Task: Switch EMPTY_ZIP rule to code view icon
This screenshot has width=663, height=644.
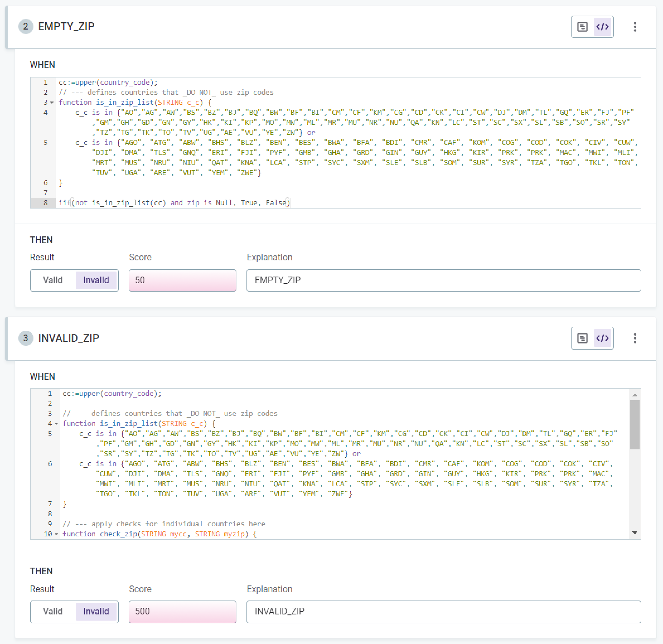Action: [602, 27]
